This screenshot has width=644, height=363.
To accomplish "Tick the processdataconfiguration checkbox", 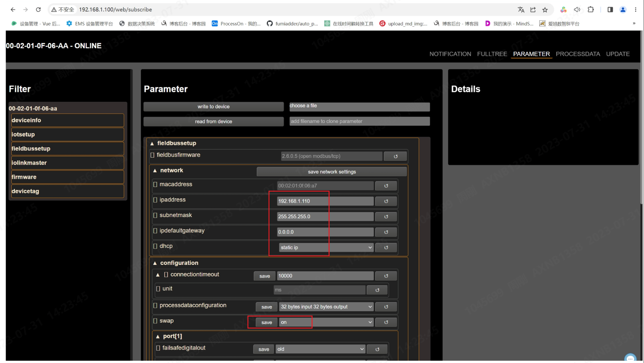I will point(155,305).
